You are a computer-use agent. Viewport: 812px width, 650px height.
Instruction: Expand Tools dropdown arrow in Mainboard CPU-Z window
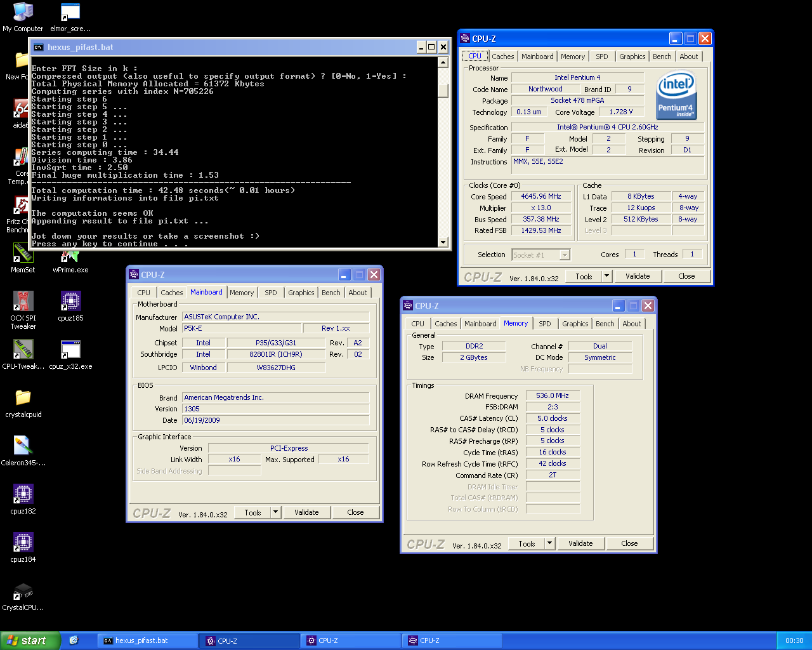click(275, 512)
